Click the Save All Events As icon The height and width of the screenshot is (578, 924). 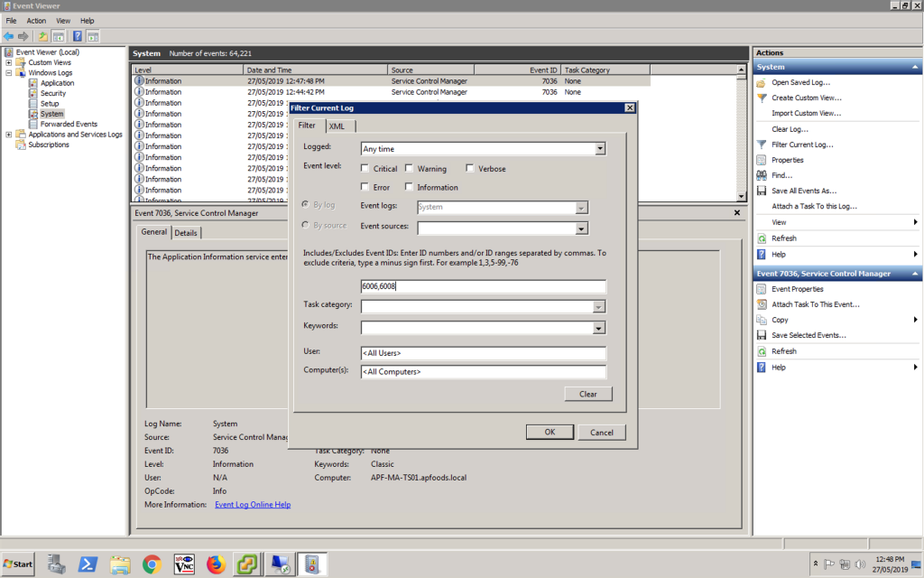point(762,191)
